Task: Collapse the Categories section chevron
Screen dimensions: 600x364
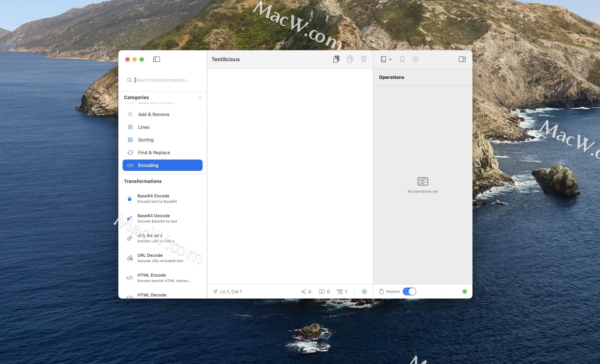Action: click(x=200, y=97)
